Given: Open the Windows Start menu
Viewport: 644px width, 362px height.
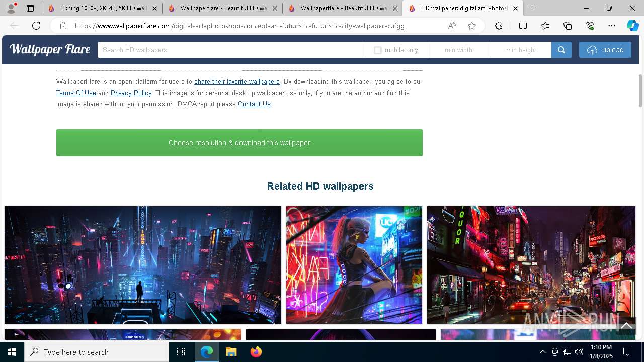Looking at the screenshot, I should point(12,352).
